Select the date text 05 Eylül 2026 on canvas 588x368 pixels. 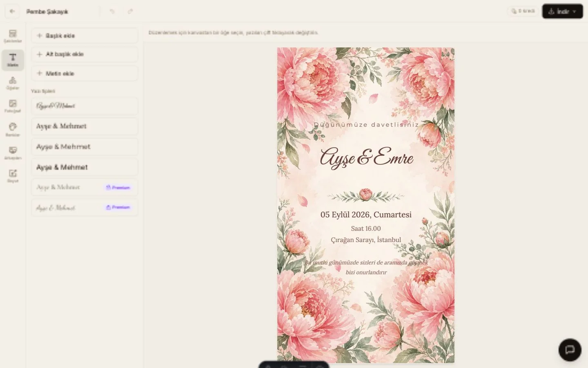[x=366, y=215]
